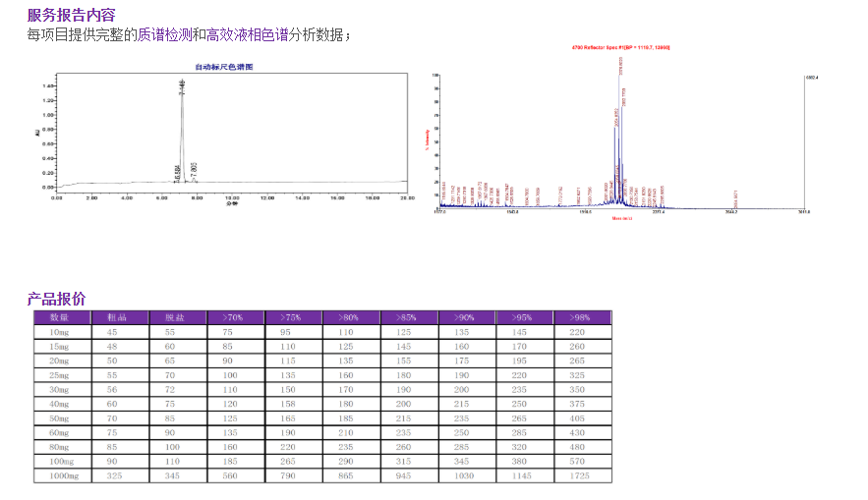This screenshot has height=500, width=868.
Task: Click the >85% purity column header
Action: [x=405, y=318]
